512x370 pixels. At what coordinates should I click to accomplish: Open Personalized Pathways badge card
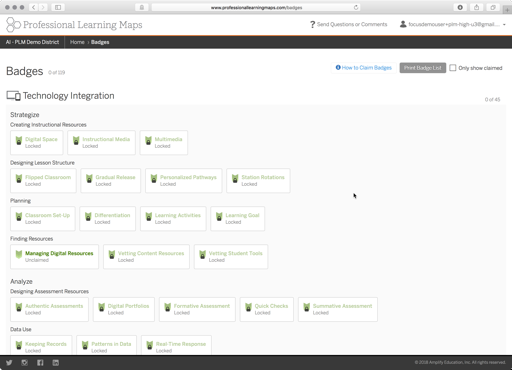[x=183, y=181]
